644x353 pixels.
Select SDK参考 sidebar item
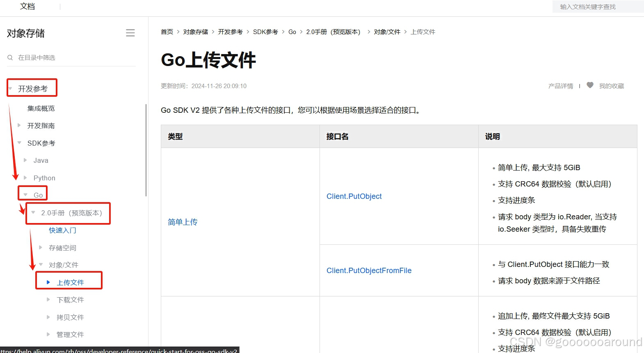coord(41,143)
